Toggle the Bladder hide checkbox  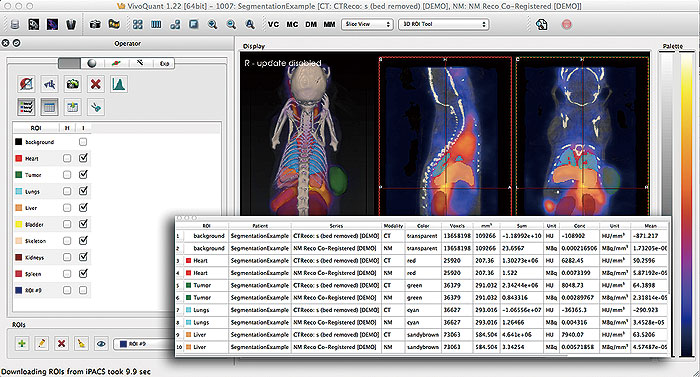[x=67, y=224]
